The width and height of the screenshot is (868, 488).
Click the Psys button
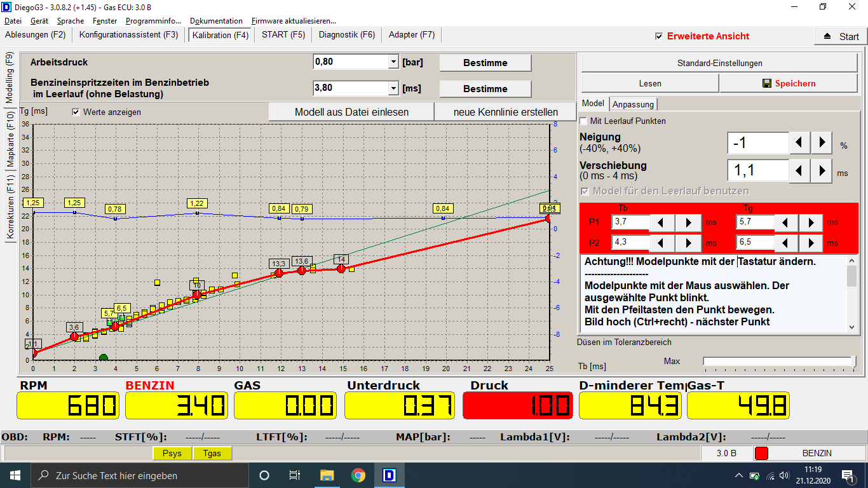coord(172,453)
